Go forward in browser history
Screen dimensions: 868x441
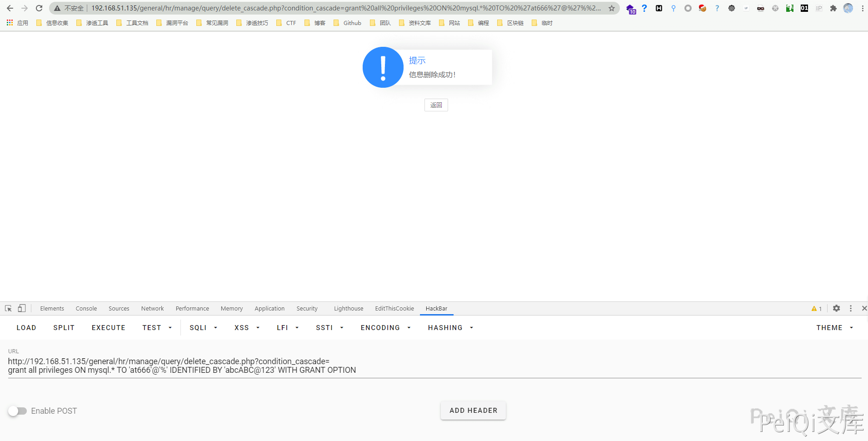(25, 8)
